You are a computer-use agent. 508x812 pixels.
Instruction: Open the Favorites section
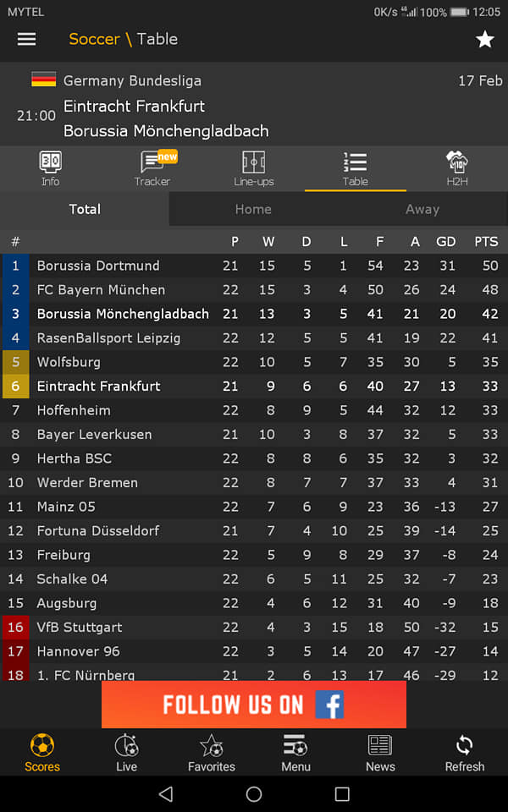point(212,753)
